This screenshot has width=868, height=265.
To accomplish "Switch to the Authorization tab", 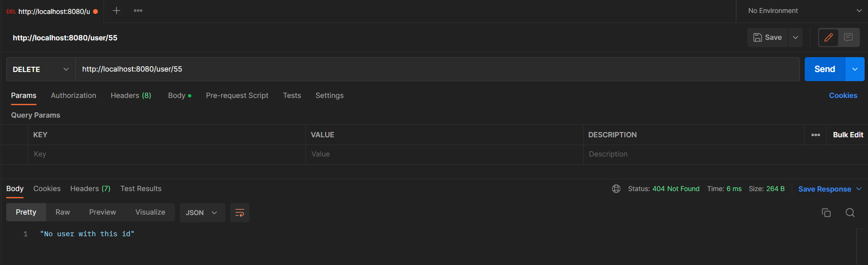I will 73,96.
